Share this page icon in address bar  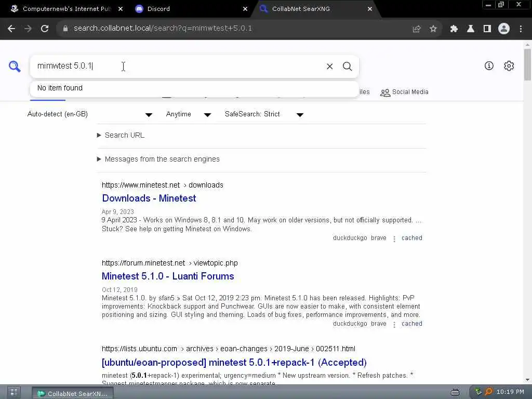[417, 29]
